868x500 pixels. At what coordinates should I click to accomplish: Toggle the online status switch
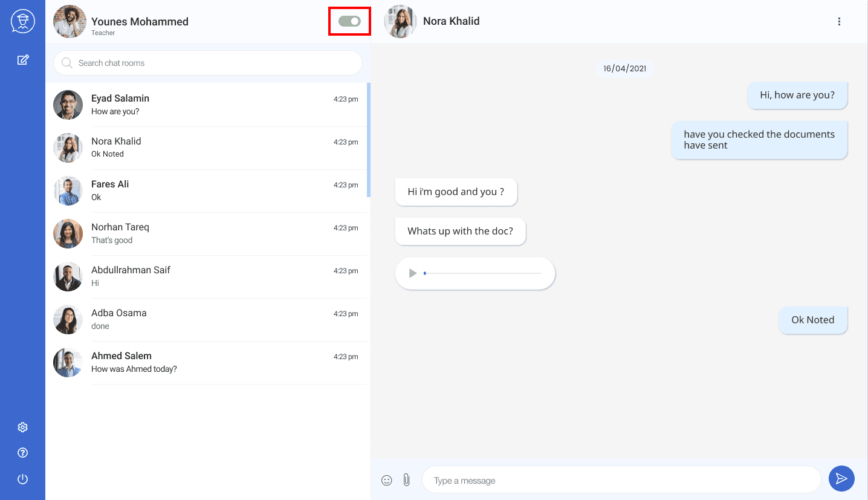tap(349, 21)
